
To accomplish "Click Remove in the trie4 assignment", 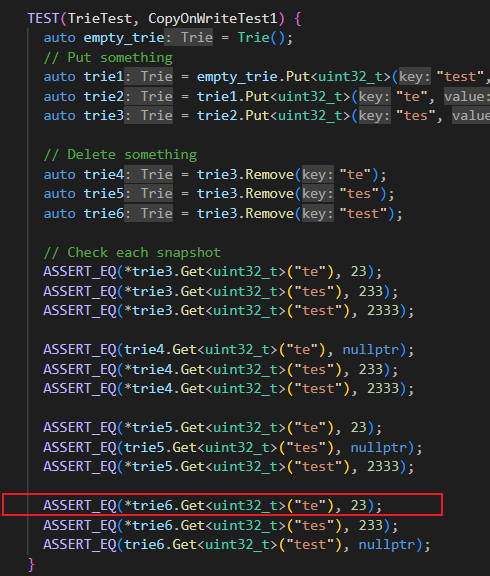I will point(270,174).
